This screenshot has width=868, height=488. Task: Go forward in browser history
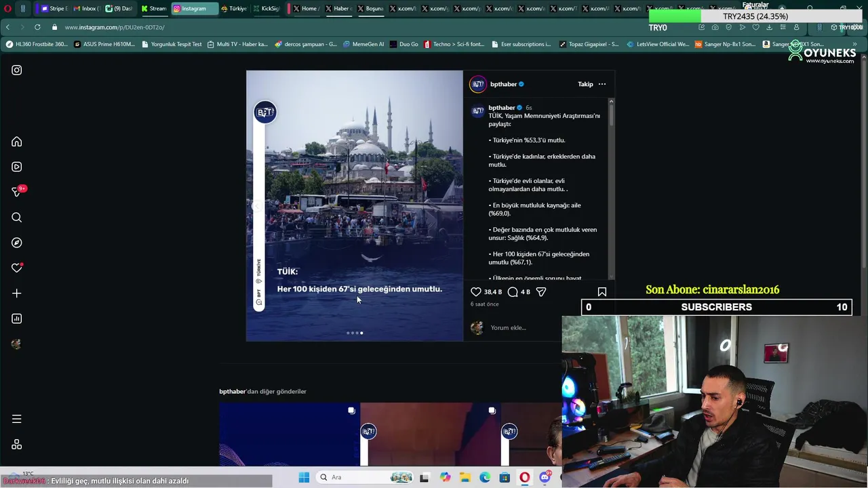pyautogui.click(x=22, y=27)
